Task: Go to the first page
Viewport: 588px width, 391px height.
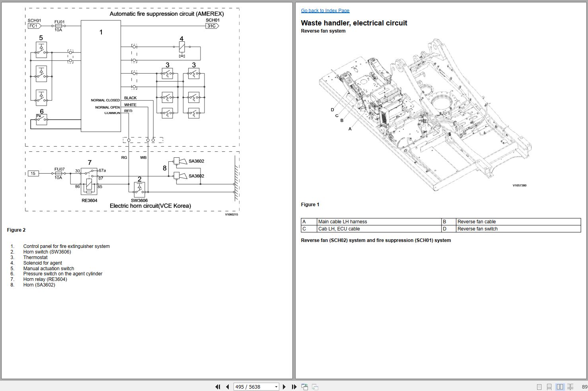Action: pos(218,387)
